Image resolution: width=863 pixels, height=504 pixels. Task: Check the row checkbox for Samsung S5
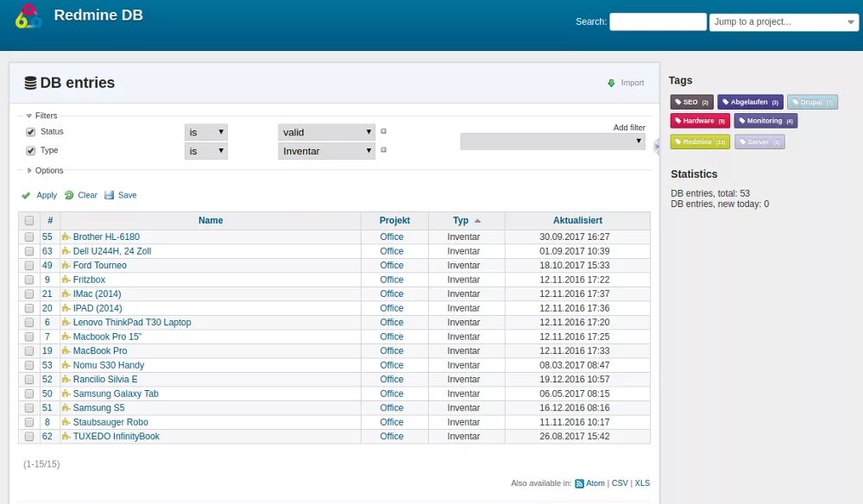(29, 407)
